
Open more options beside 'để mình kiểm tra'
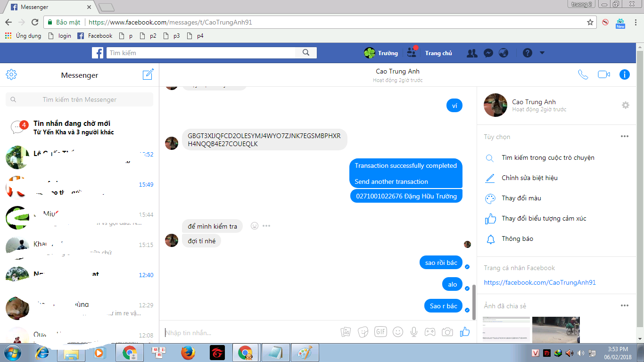point(266,226)
